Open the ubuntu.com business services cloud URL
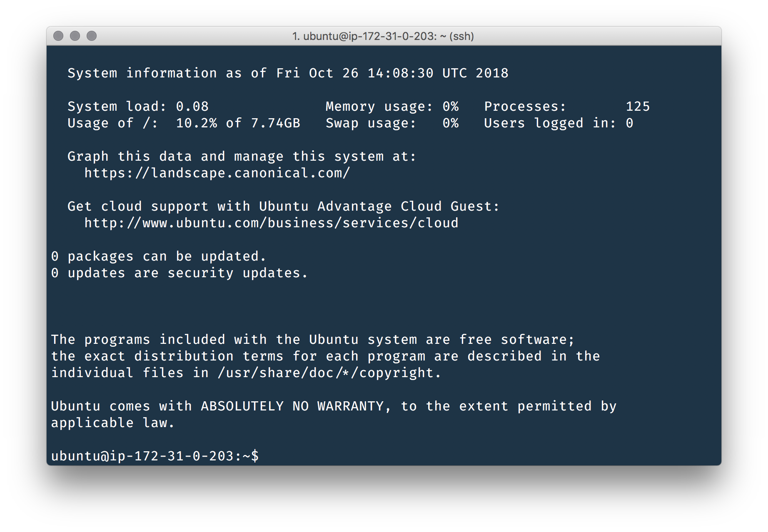 (271, 223)
